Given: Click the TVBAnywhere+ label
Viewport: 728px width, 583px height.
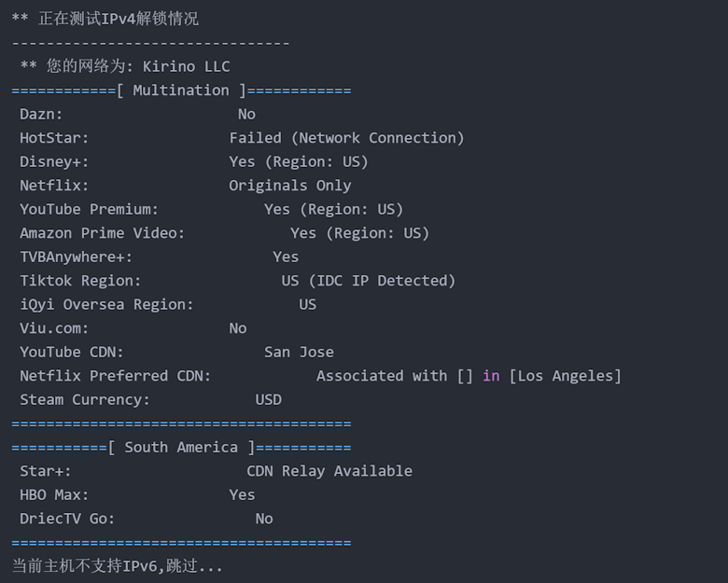Looking at the screenshot, I should [x=77, y=257].
